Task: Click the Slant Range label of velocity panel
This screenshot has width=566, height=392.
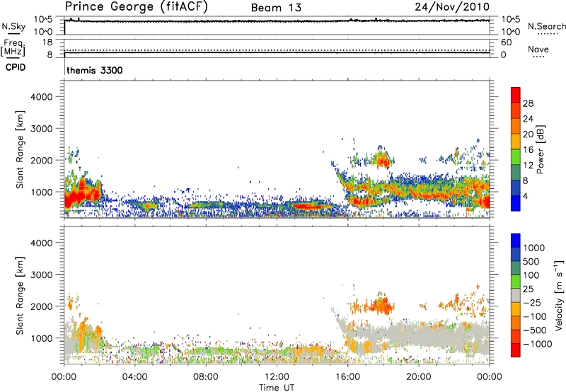Action: click(x=20, y=295)
